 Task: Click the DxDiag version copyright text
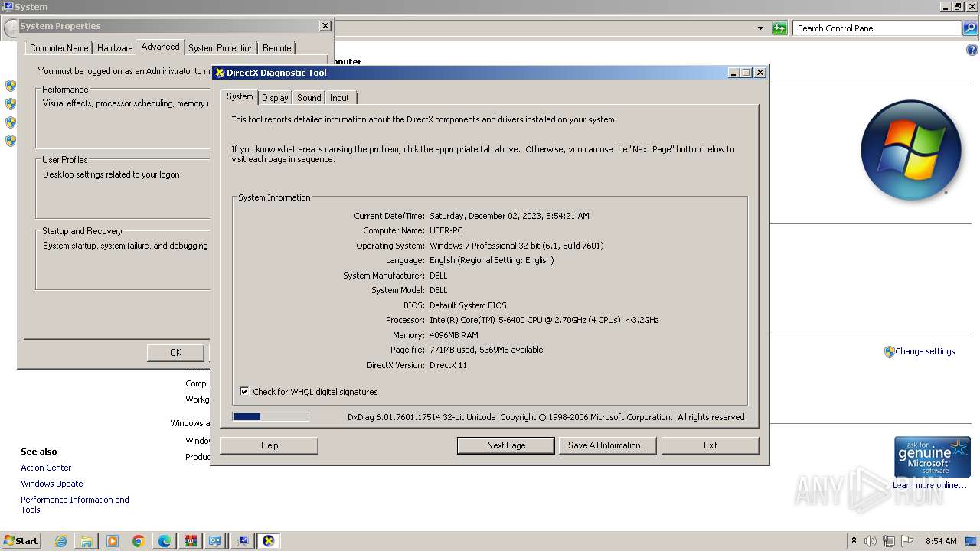(x=547, y=417)
